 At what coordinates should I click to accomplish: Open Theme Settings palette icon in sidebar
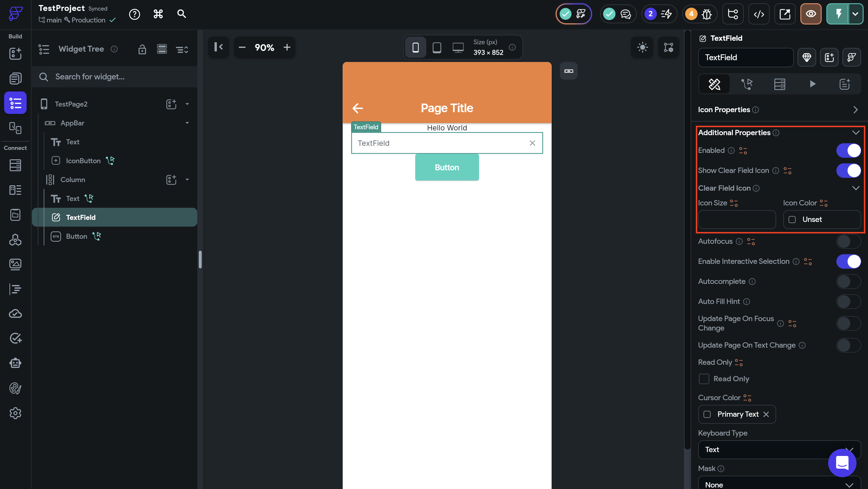click(15, 388)
